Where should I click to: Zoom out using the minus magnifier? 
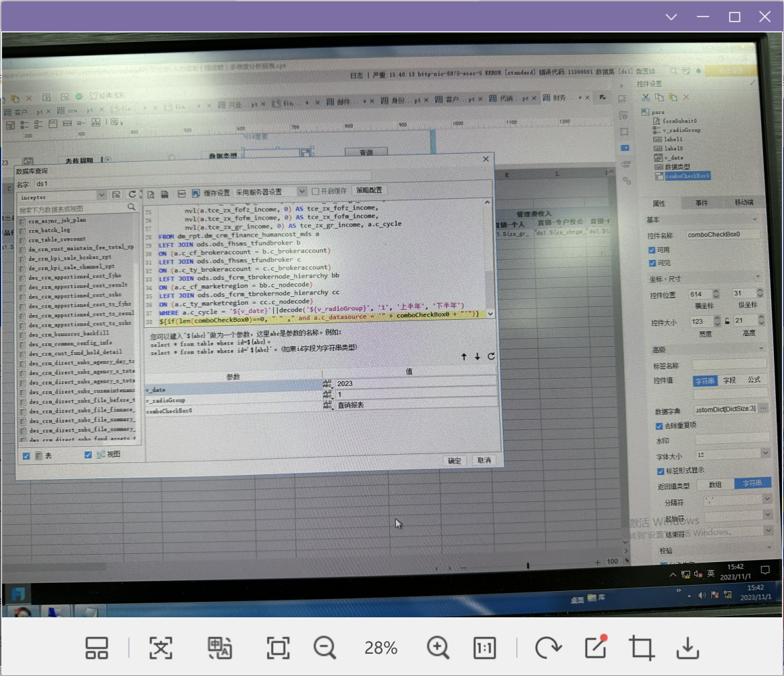325,648
